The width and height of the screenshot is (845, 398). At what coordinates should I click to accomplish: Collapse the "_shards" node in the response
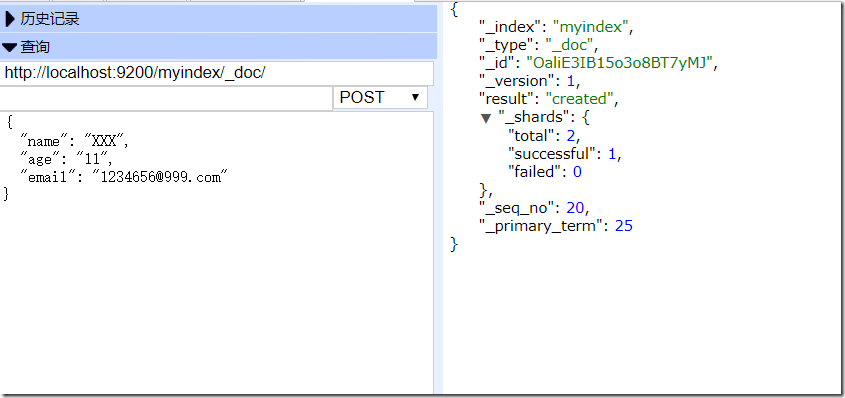pyautogui.click(x=486, y=117)
